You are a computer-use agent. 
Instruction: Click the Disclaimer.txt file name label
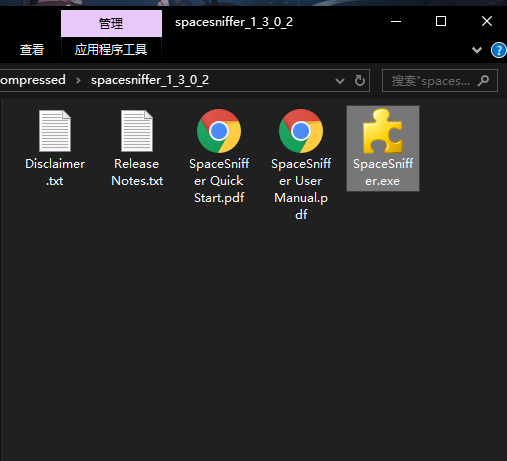tap(55, 172)
